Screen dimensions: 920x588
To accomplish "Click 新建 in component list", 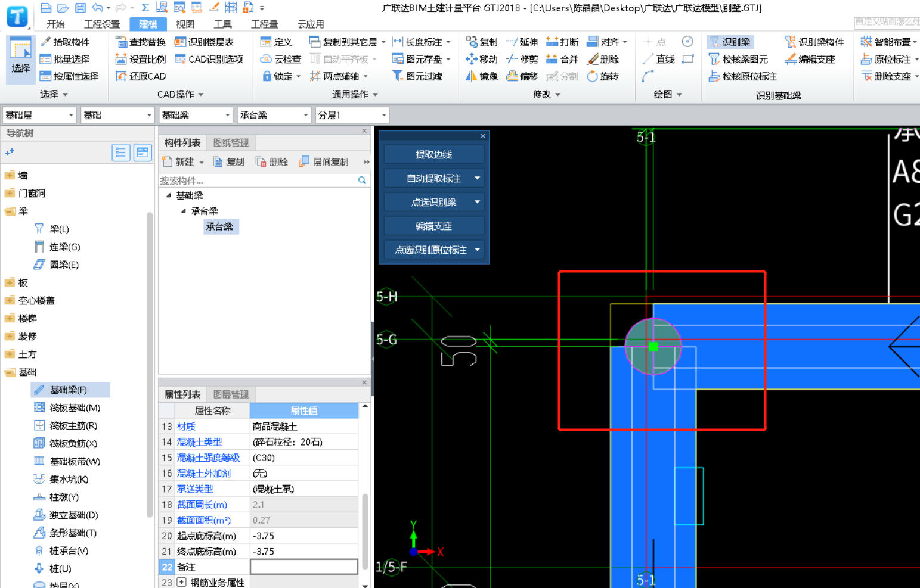I will click(x=182, y=161).
